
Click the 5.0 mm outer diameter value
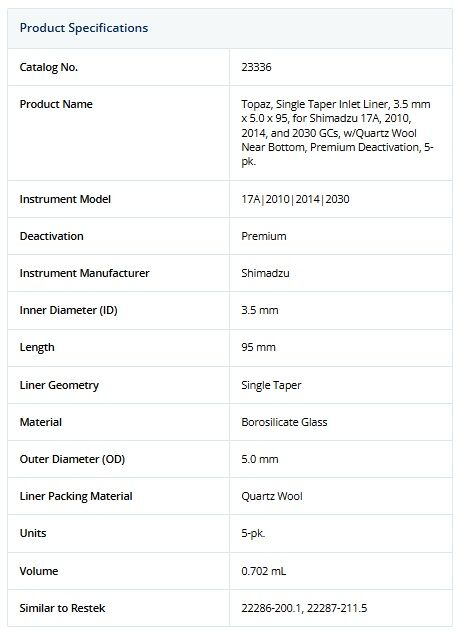tap(260, 459)
